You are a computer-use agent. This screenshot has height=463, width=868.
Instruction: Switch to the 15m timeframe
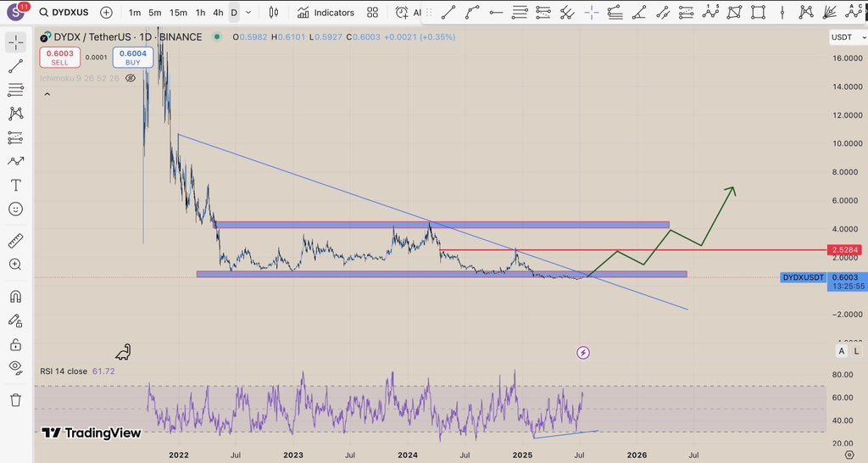pyautogui.click(x=178, y=13)
